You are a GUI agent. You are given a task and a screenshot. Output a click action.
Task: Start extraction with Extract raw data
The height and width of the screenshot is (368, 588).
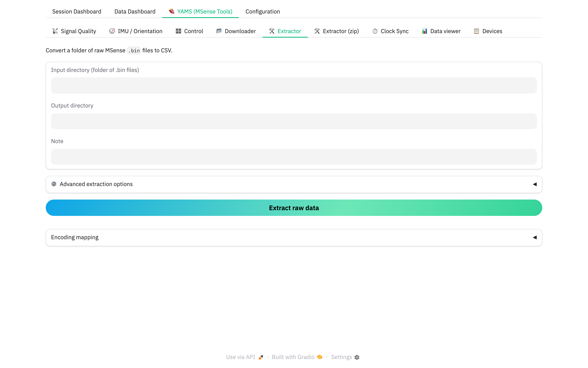294,208
